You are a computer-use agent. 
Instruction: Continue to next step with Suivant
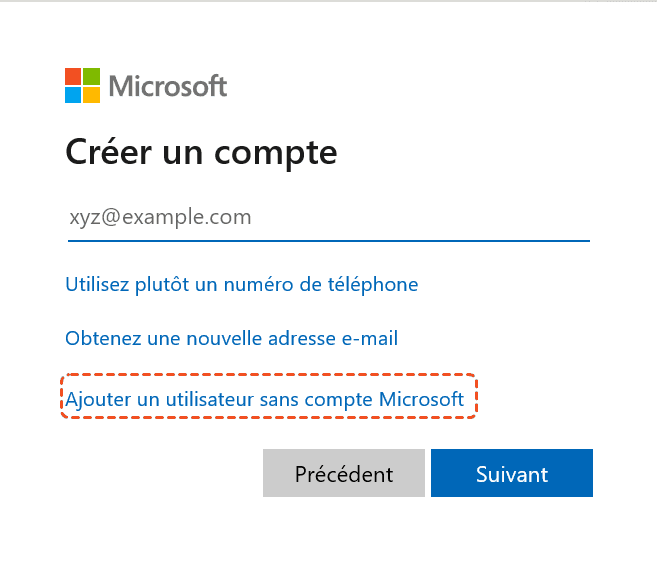pos(512,473)
